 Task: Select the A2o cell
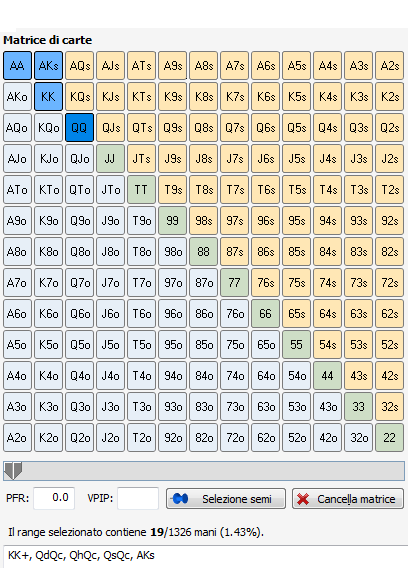pyautogui.click(x=17, y=438)
